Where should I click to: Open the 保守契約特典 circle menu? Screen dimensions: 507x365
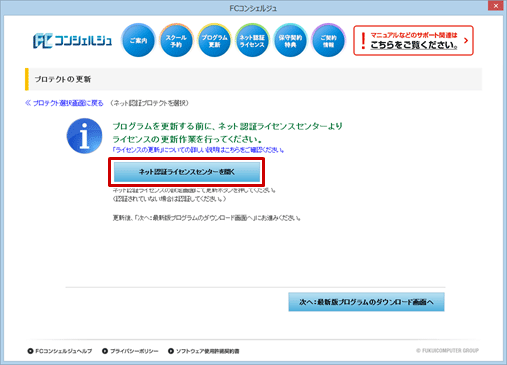tap(290, 40)
